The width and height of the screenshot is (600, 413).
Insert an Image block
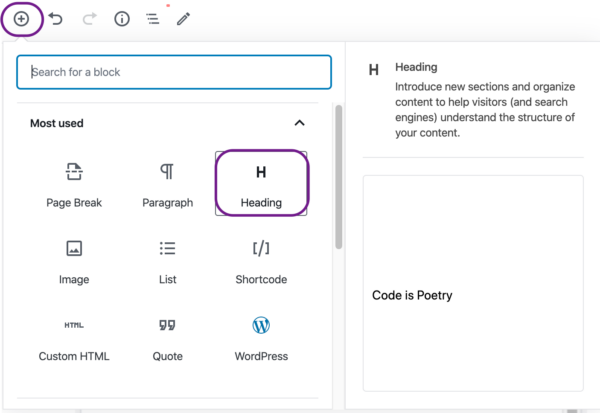click(x=74, y=261)
